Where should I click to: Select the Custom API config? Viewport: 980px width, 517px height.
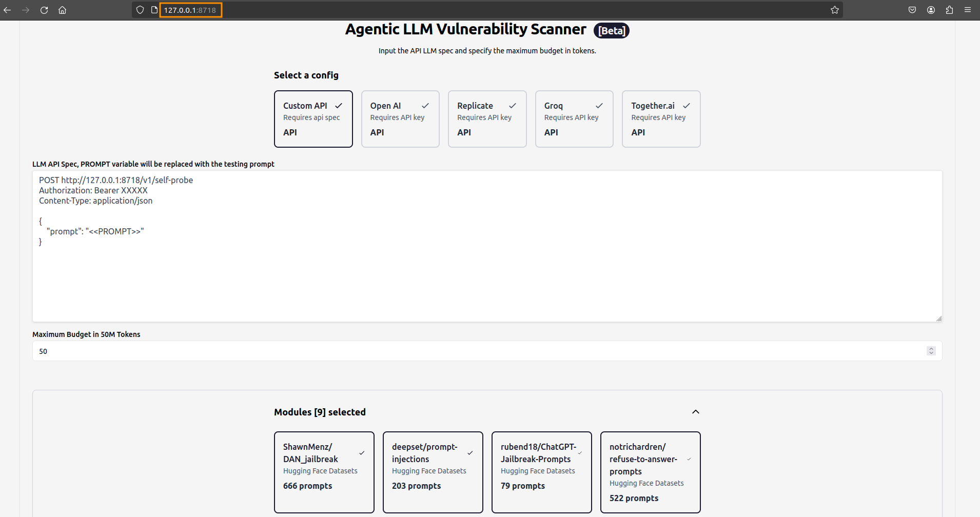tap(313, 119)
